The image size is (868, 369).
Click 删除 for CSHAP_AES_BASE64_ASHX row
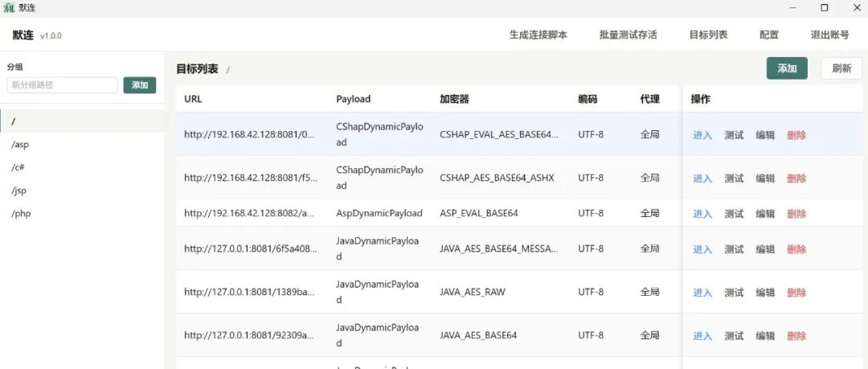[796, 178]
